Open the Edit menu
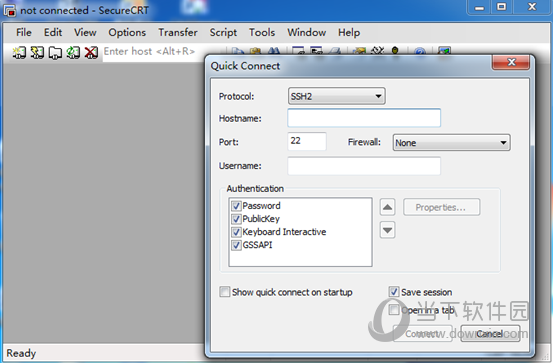The image size is (553, 363). pyautogui.click(x=53, y=32)
